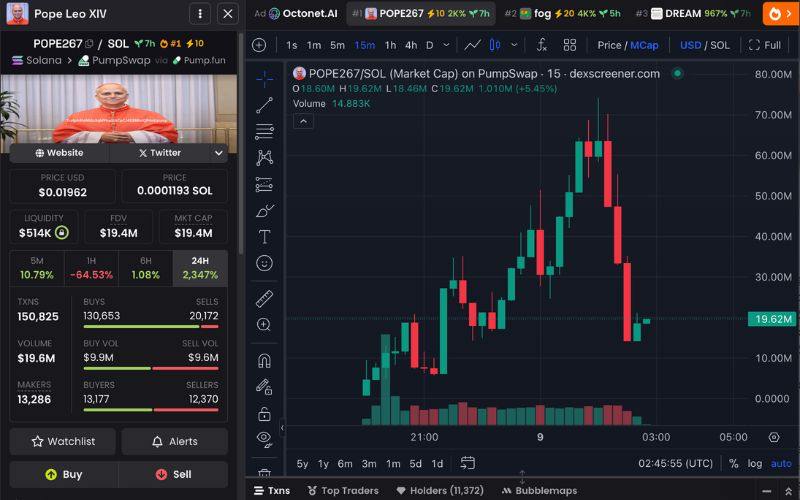
Task: Select the 1s timeframe
Action: click(x=292, y=45)
